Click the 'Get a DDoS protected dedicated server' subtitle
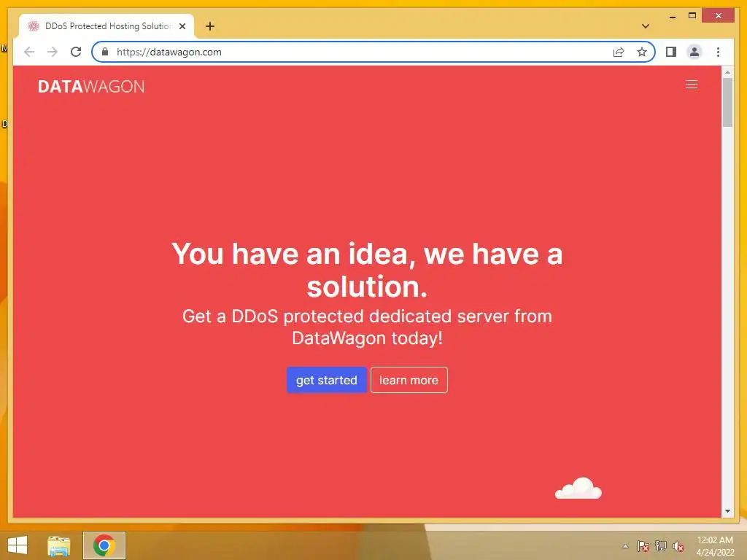 point(368,327)
